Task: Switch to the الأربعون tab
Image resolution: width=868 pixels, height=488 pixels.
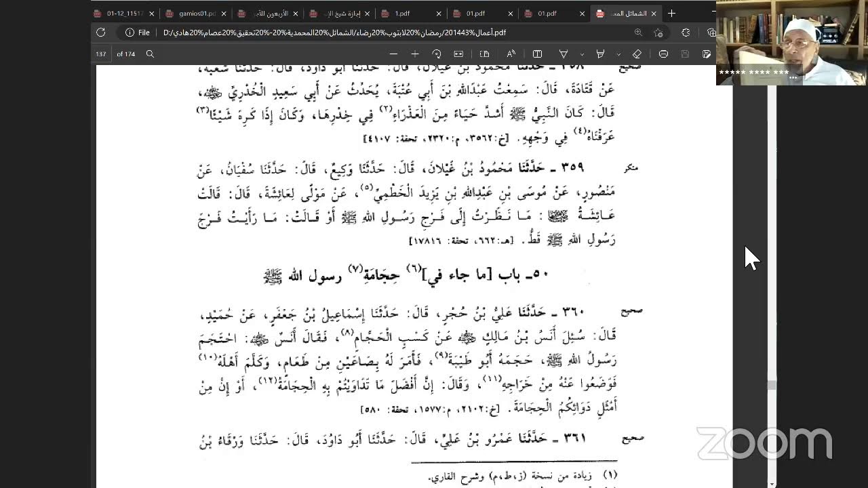Action: pyautogui.click(x=268, y=13)
